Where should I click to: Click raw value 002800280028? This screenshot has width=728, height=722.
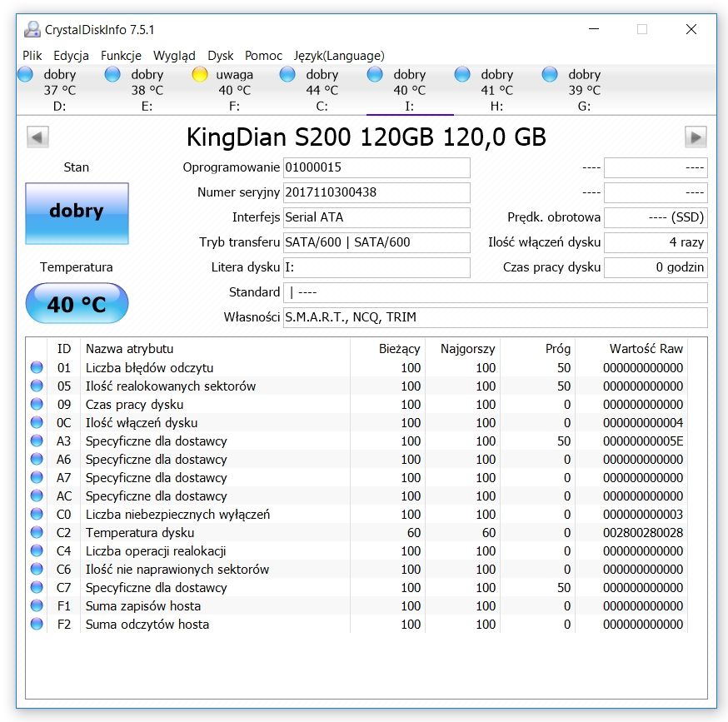coord(643,533)
